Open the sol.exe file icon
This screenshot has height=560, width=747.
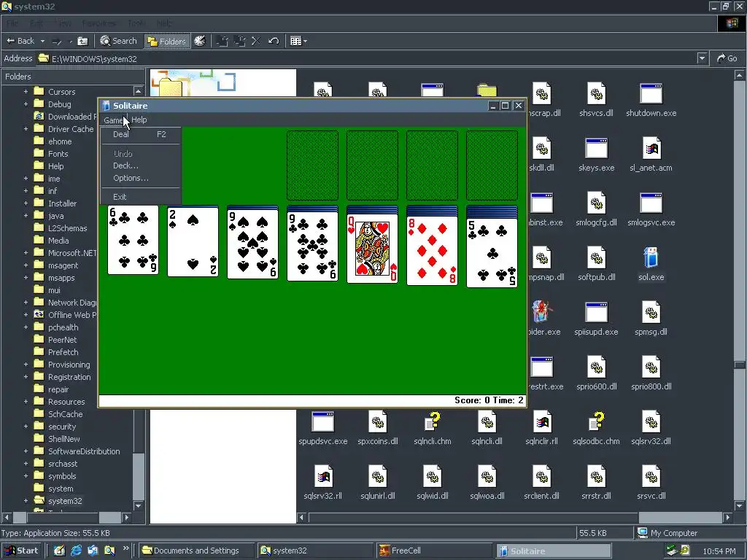click(651, 257)
